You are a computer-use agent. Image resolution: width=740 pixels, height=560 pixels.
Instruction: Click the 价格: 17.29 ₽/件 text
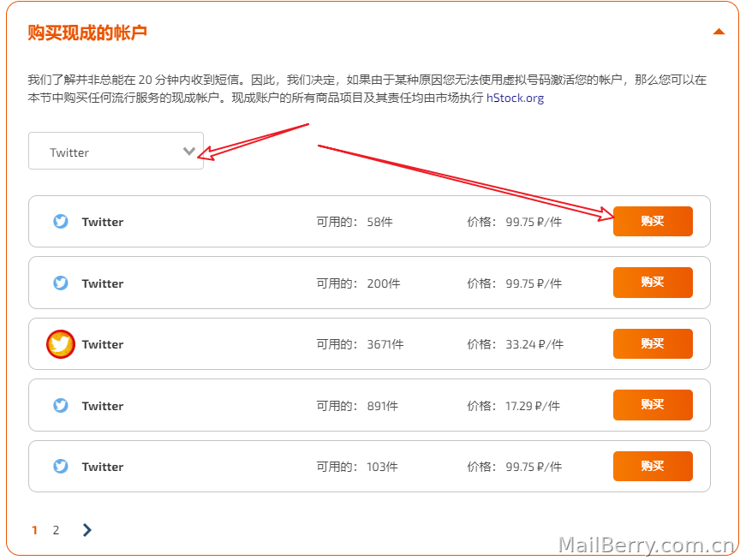pyautogui.click(x=514, y=406)
